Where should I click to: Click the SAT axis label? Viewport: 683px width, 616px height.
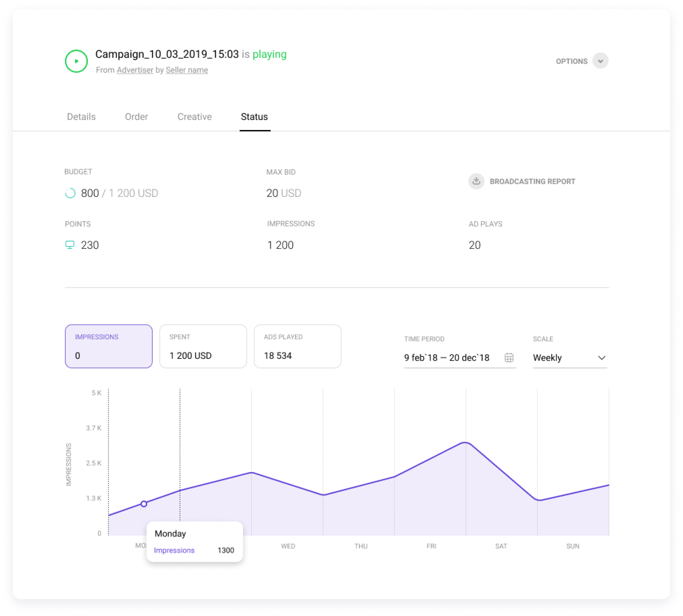(501, 546)
